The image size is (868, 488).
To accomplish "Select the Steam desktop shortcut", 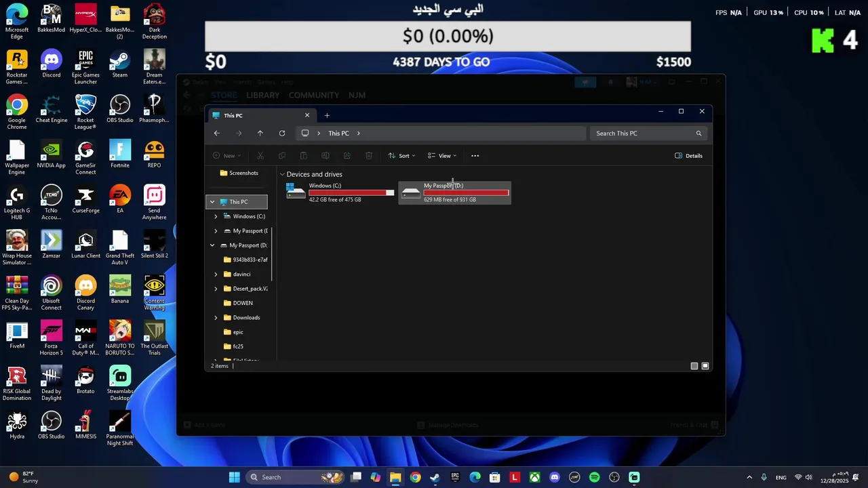I will [x=120, y=64].
